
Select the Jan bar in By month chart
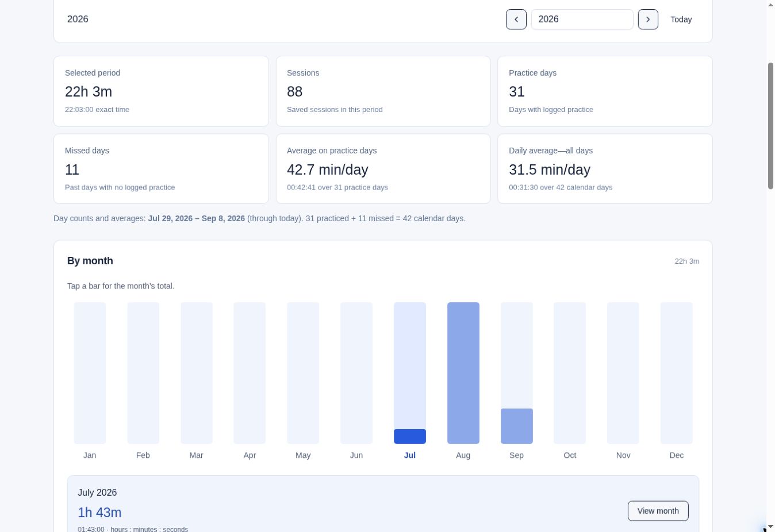click(90, 373)
